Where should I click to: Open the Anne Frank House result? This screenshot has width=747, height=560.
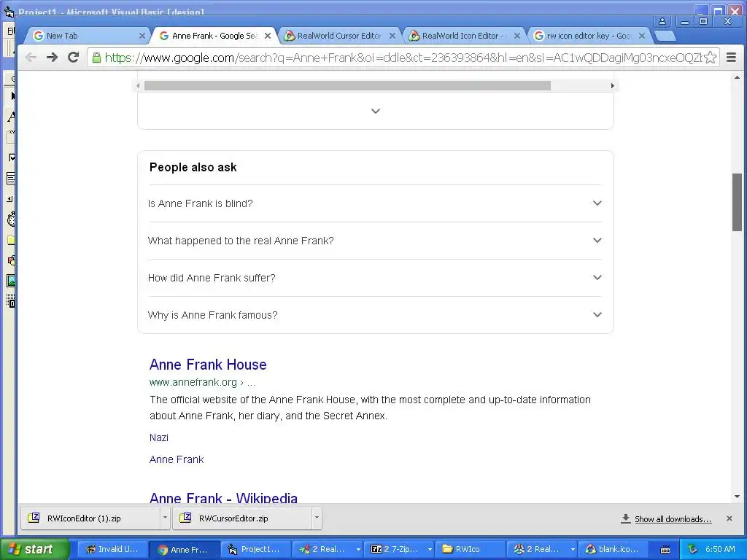point(208,365)
